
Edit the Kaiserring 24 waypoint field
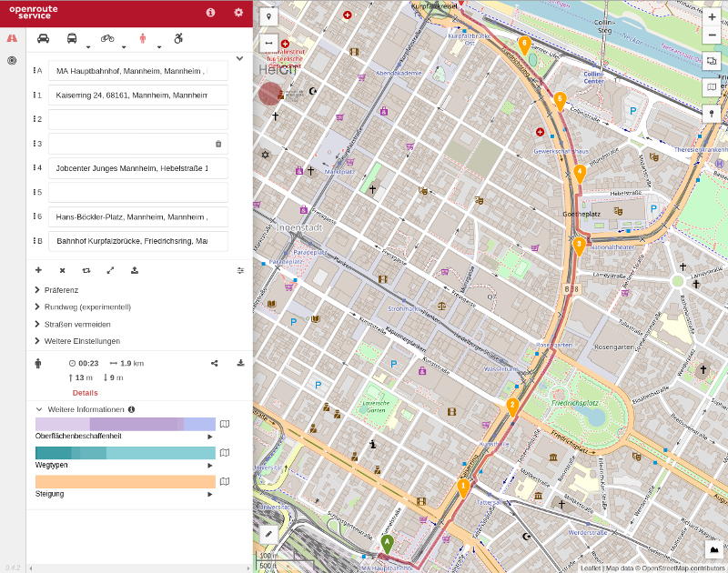pyautogui.click(x=138, y=95)
